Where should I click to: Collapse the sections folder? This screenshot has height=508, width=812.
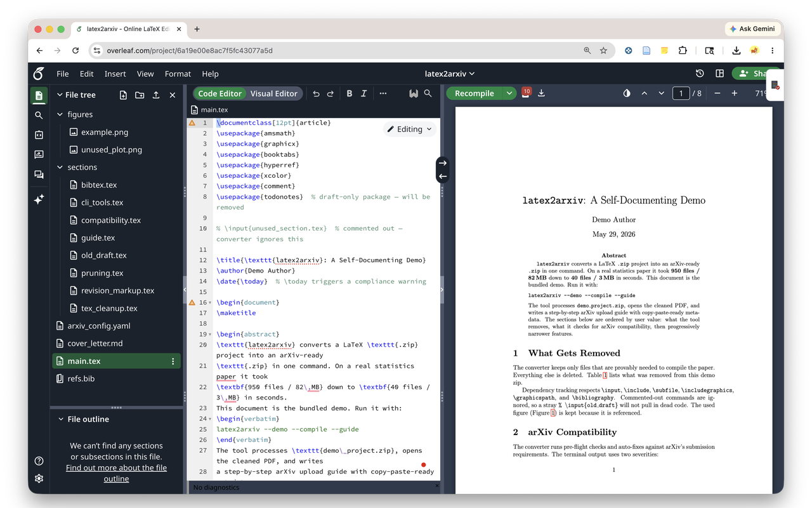coord(60,167)
